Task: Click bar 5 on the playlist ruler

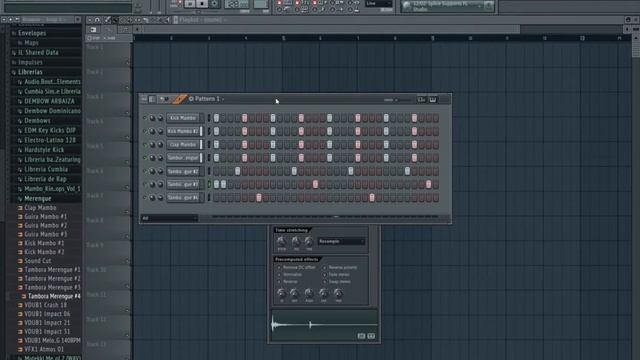Action: (283, 38)
